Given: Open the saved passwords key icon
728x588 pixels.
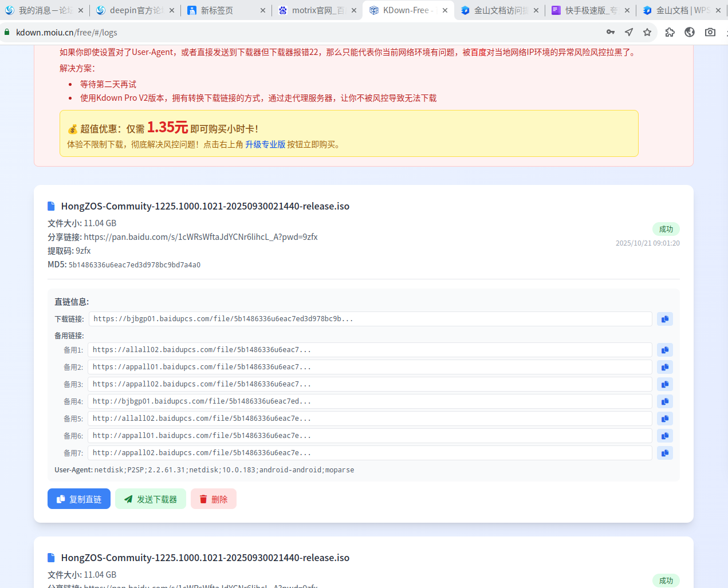Looking at the screenshot, I should click(x=611, y=32).
